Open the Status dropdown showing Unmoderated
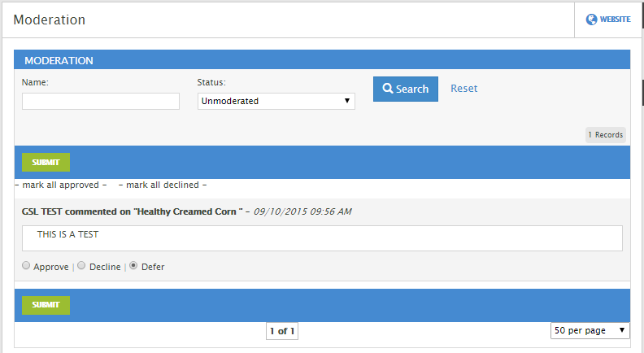The width and height of the screenshot is (644, 353). 276,101
